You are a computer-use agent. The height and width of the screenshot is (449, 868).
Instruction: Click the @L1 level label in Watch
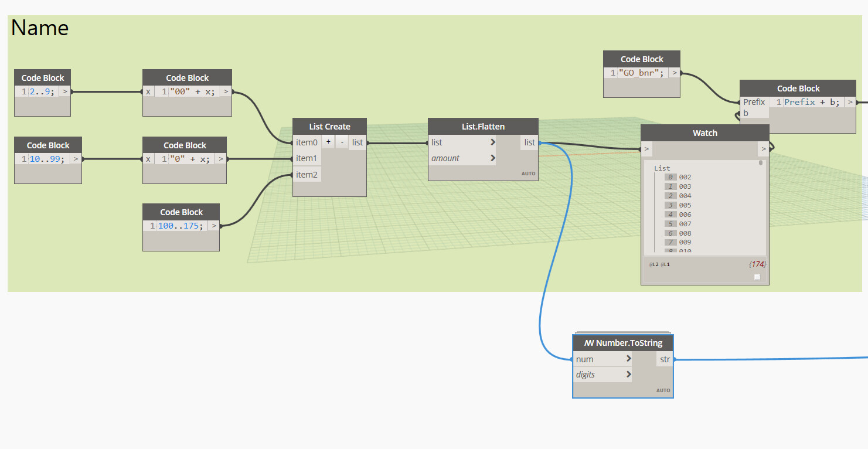tap(665, 264)
